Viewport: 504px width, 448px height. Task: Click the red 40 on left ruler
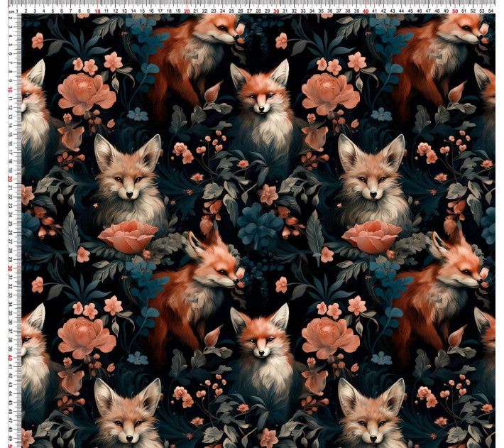pos(10,357)
